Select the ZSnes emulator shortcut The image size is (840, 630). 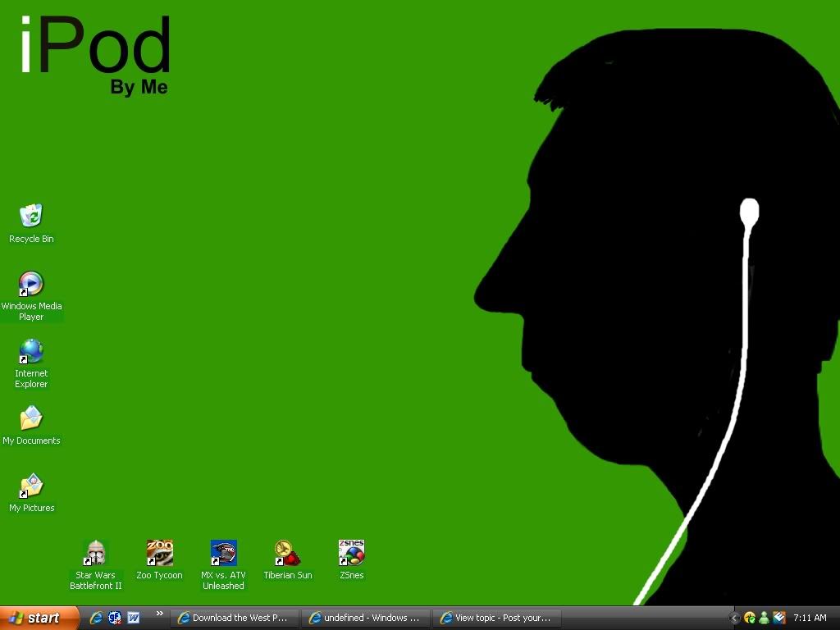(x=351, y=553)
